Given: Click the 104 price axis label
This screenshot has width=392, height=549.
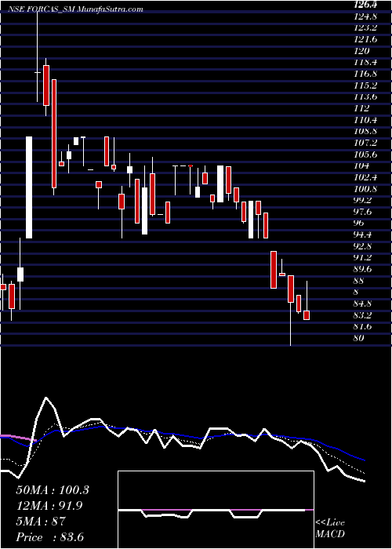Looking at the screenshot, I should (x=362, y=166).
